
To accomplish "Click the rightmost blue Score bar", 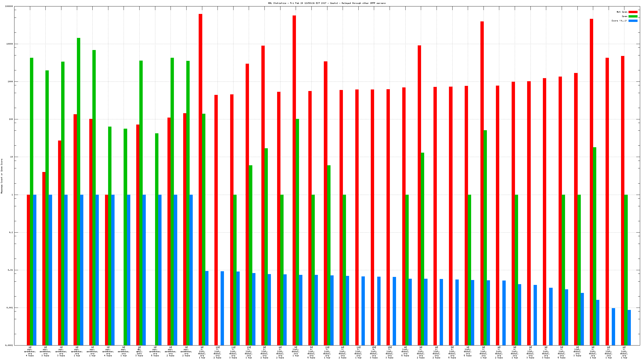I will (629, 327).
